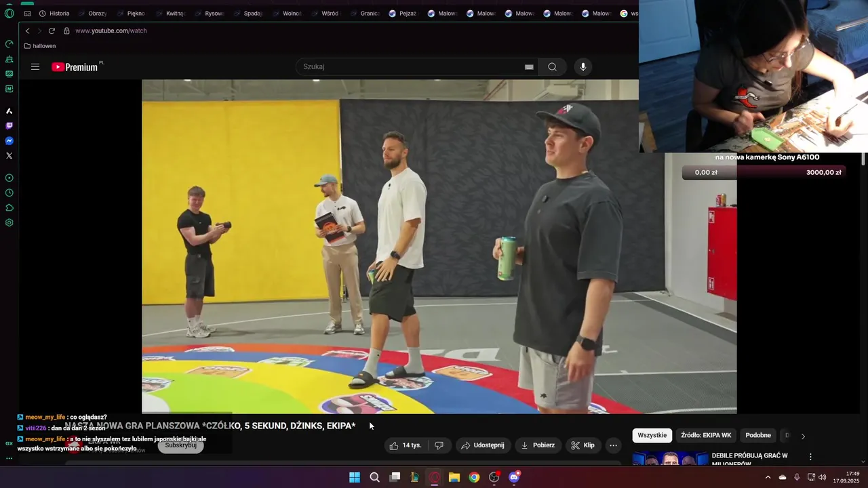The width and height of the screenshot is (868, 488).
Task: Open Messenger sidebar icon
Action: click(9, 141)
